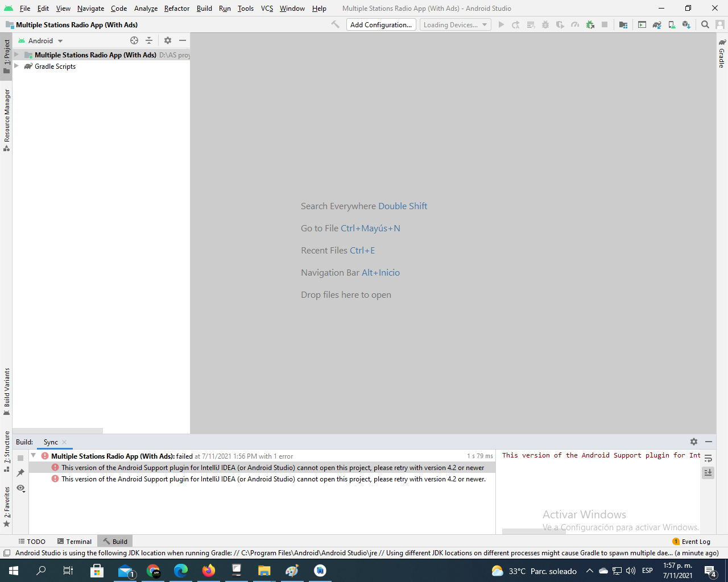Collapse all nodes in the Project panel
Screen dimensions: 728x582
click(x=149, y=40)
